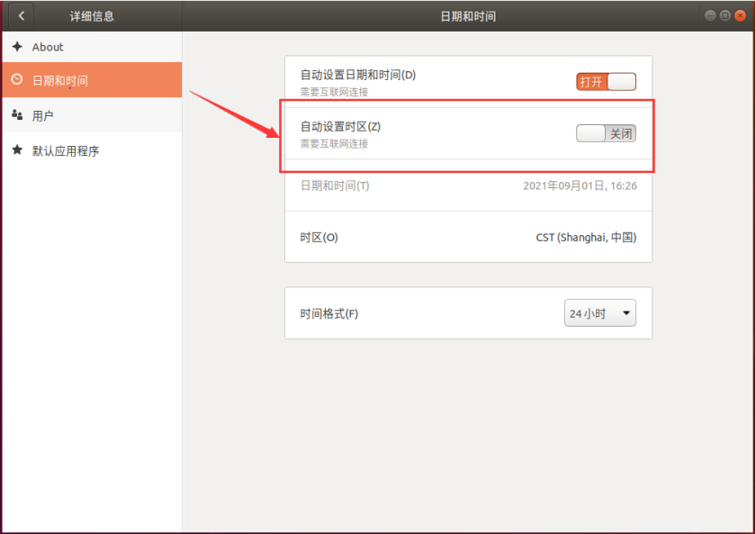Click the star icon beside 默认应用程序
Screen dimensions: 756x534
tap(17, 149)
